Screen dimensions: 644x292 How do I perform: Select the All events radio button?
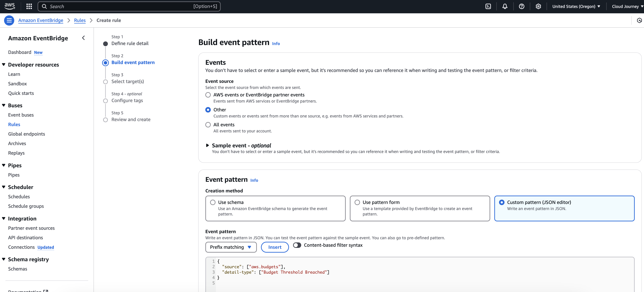pos(208,124)
